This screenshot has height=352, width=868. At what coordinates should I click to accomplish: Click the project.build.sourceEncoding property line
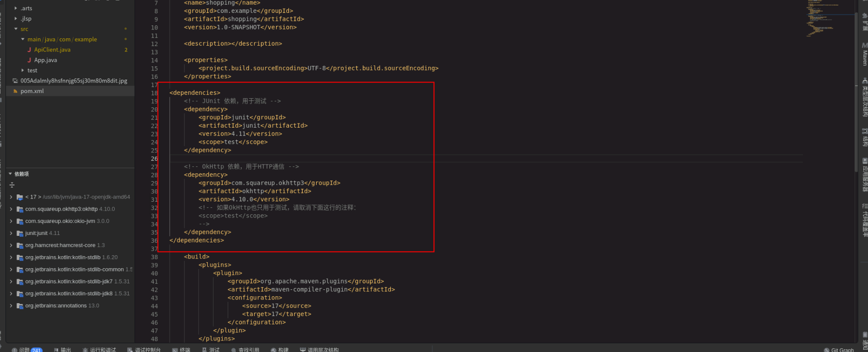pos(319,68)
